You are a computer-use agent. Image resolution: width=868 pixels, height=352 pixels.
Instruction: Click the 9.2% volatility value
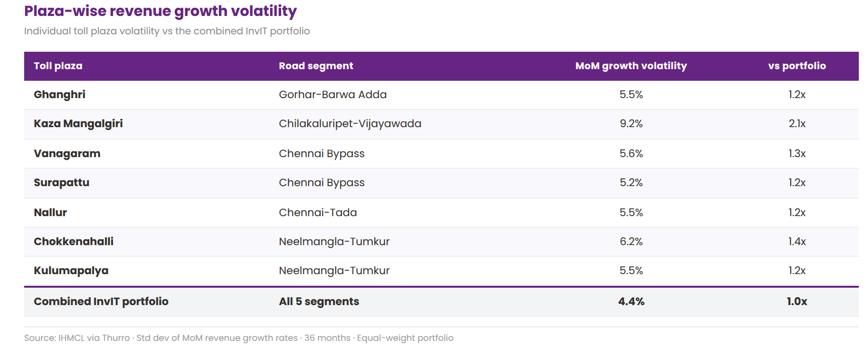click(631, 124)
